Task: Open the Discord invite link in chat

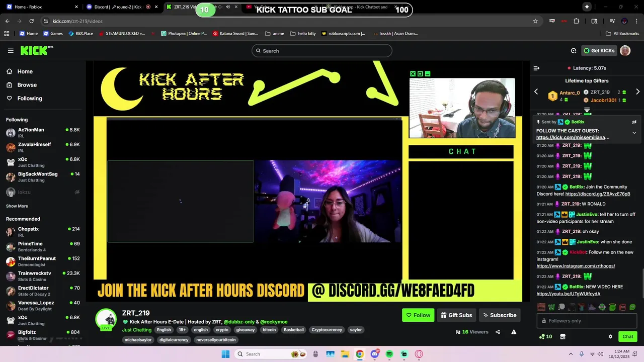Action: [x=598, y=194]
